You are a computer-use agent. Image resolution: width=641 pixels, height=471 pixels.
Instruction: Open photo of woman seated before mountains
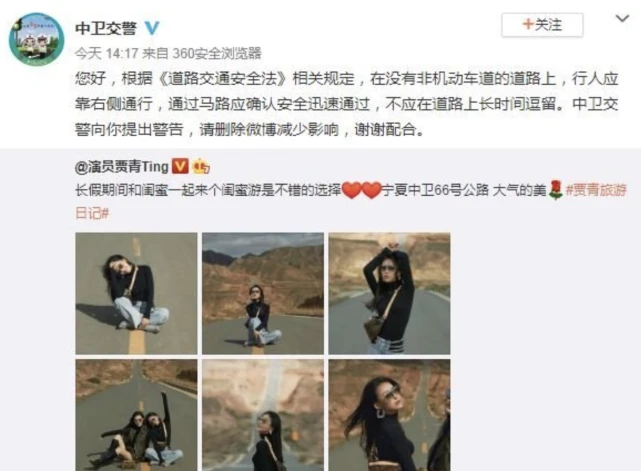click(x=263, y=293)
